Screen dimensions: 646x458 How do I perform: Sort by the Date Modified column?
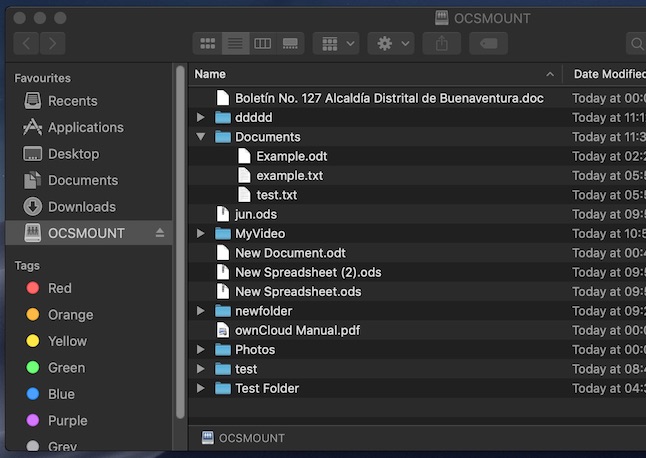pos(607,74)
